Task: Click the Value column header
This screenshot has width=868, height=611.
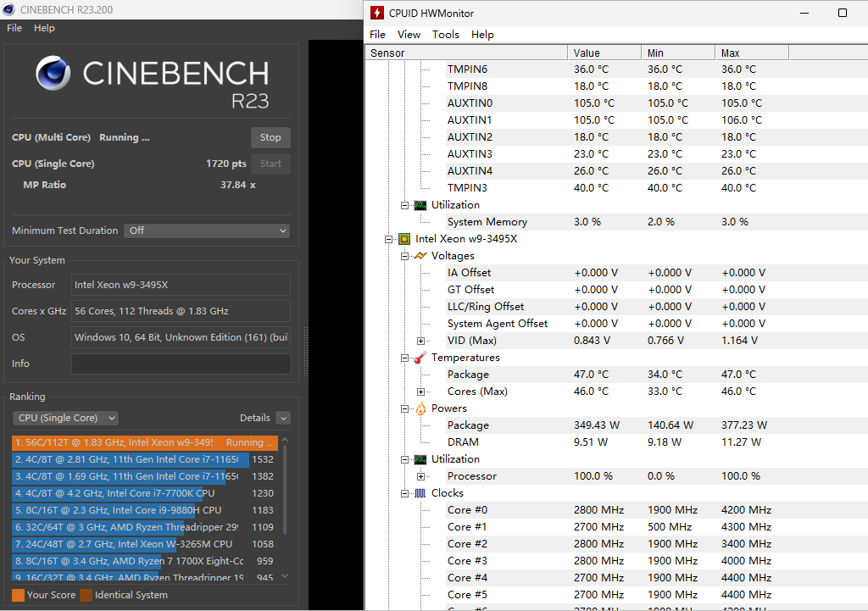Action: (604, 53)
